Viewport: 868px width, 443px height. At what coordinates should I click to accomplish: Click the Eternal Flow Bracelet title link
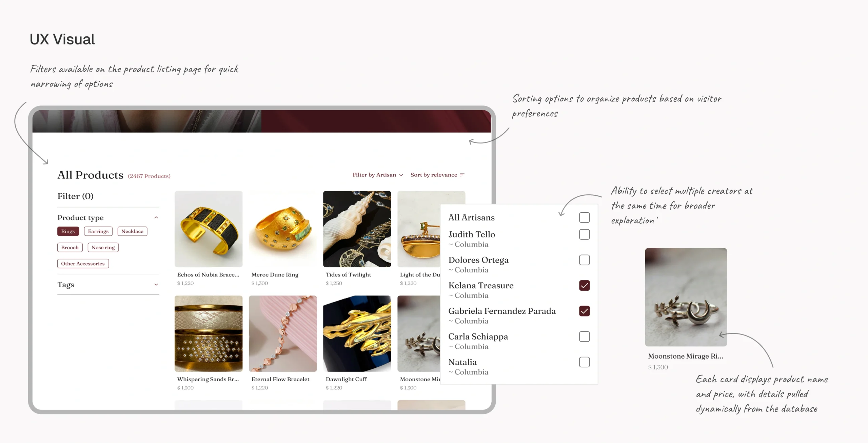[280, 379]
